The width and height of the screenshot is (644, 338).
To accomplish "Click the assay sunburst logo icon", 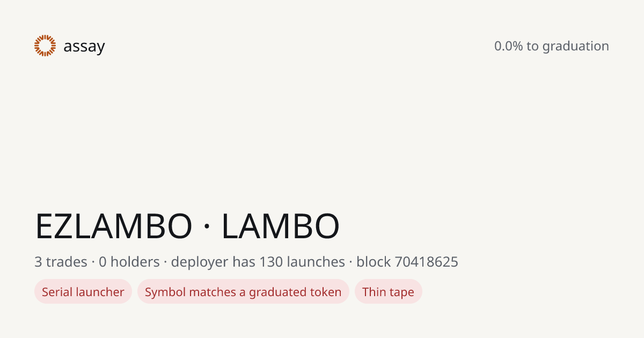I will coord(45,46).
